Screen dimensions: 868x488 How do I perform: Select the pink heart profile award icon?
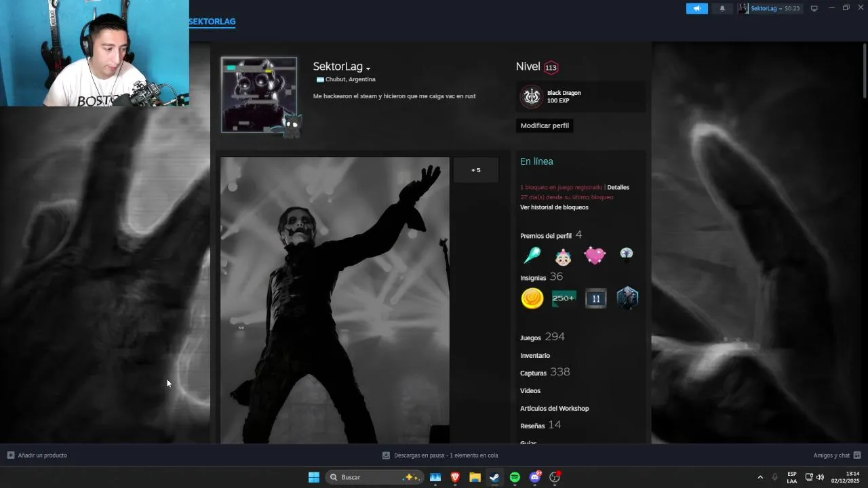[x=595, y=256]
